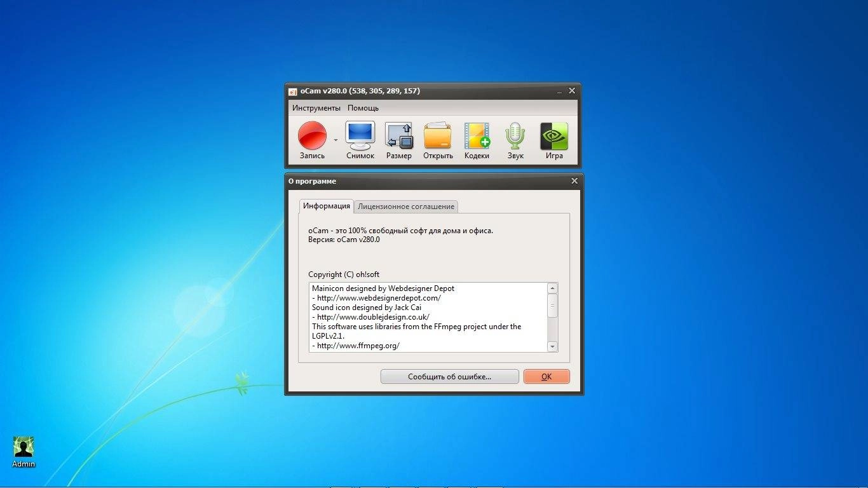Select the Admin desktop icon

pyautogui.click(x=24, y=452)
